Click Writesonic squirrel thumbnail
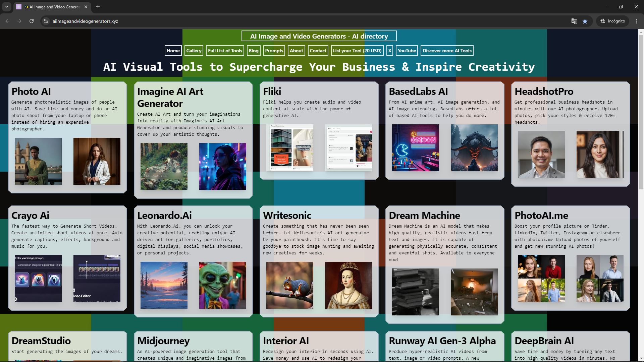Image resolution: width=644 pixels, height=362 pixels. coord(290,285)
